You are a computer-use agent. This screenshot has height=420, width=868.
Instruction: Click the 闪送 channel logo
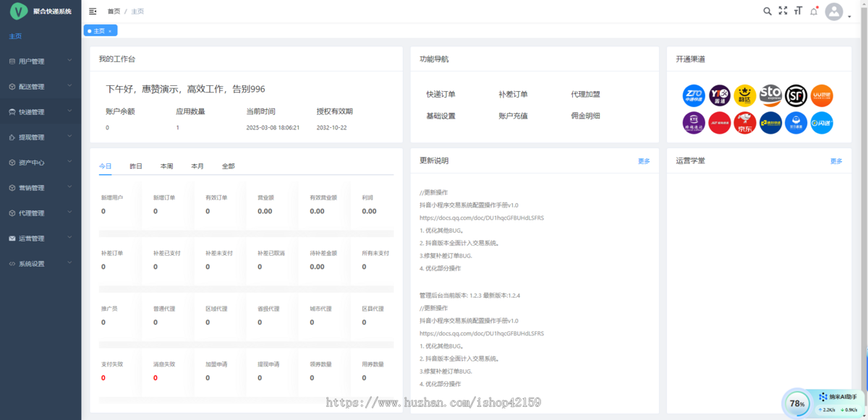[822, 123]
